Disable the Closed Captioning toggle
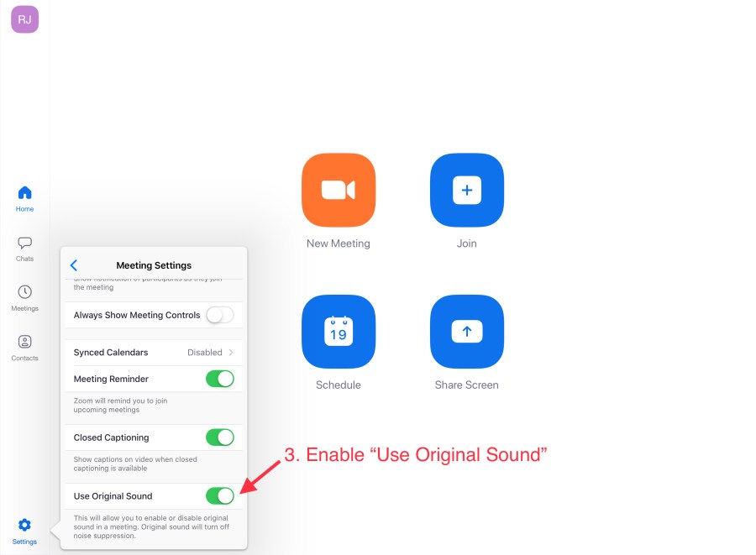 (220, 437)
